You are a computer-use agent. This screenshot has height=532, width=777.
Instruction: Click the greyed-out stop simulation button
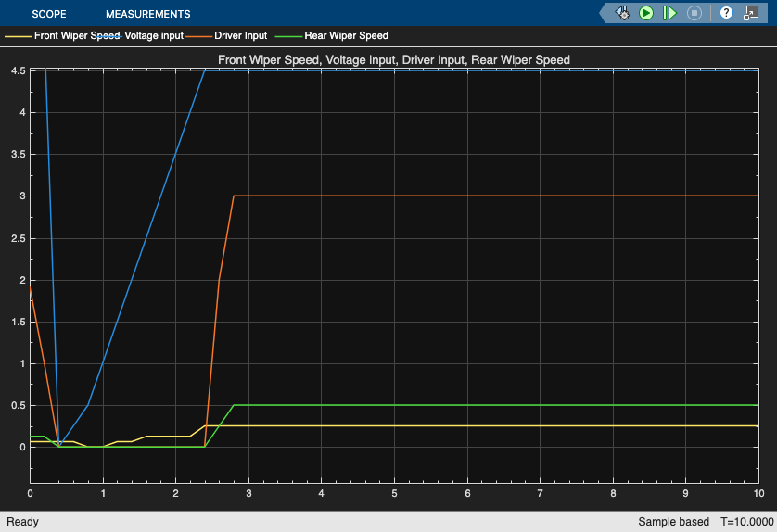(694, 13)
